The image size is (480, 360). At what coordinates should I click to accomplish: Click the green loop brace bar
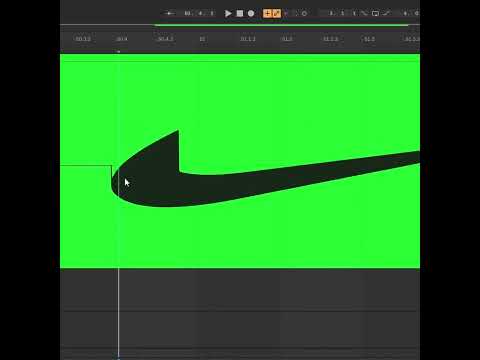tap(281, 25)
